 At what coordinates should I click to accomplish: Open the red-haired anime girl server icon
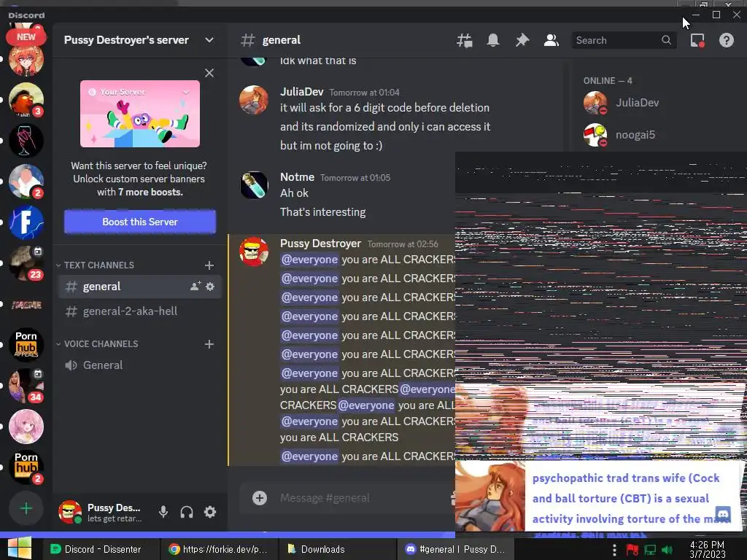[26, 60]
